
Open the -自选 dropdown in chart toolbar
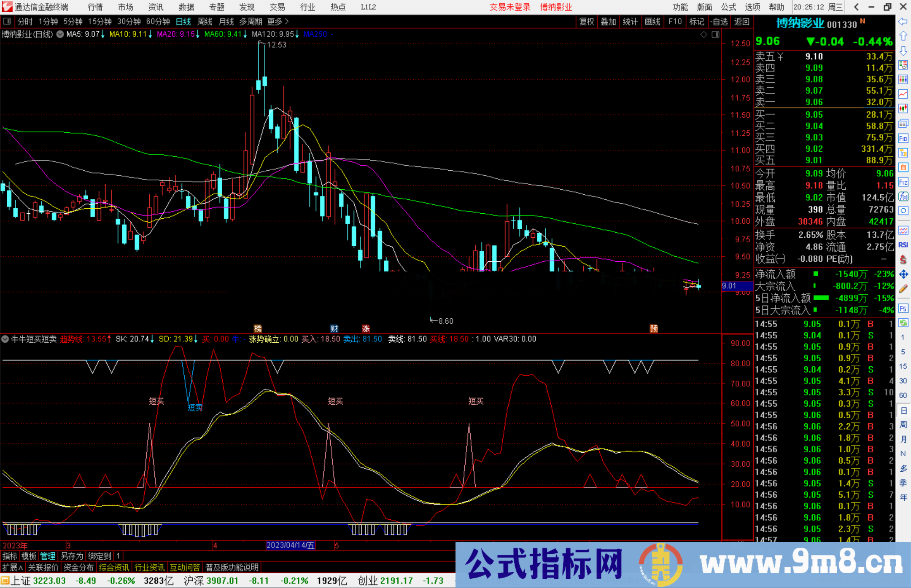pos(719,21)
